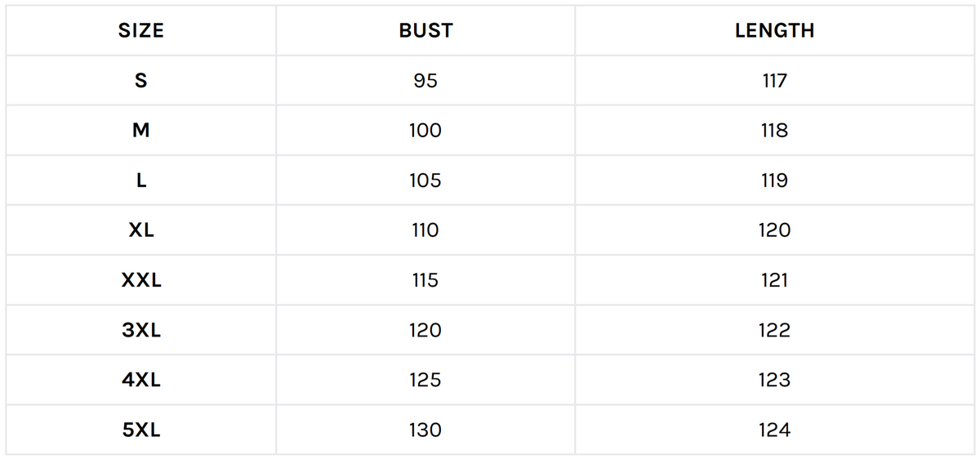
Task: Select bust value 110
Action: coord(425,230)
